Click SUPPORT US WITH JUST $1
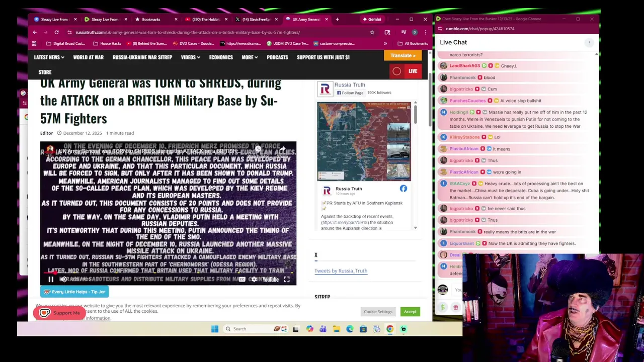 (x=323, y=57)
